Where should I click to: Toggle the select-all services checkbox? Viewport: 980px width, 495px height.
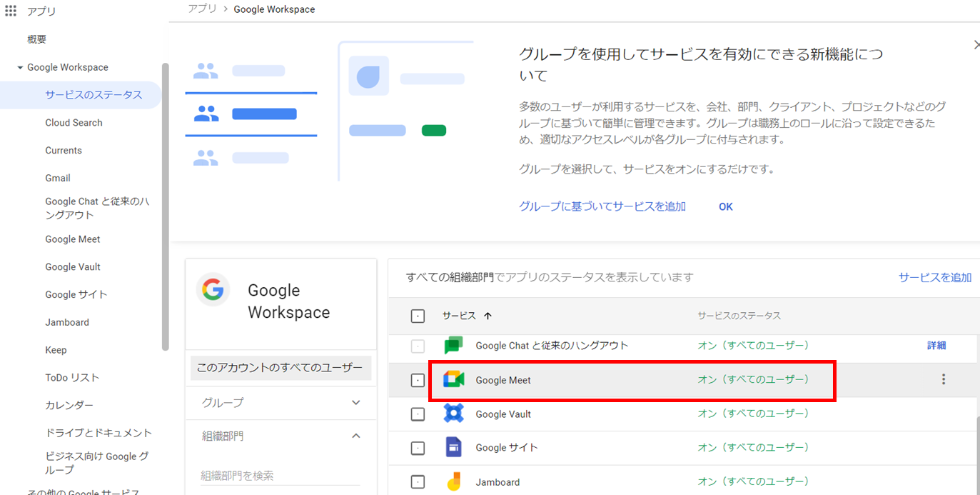[x=418, y=316]
